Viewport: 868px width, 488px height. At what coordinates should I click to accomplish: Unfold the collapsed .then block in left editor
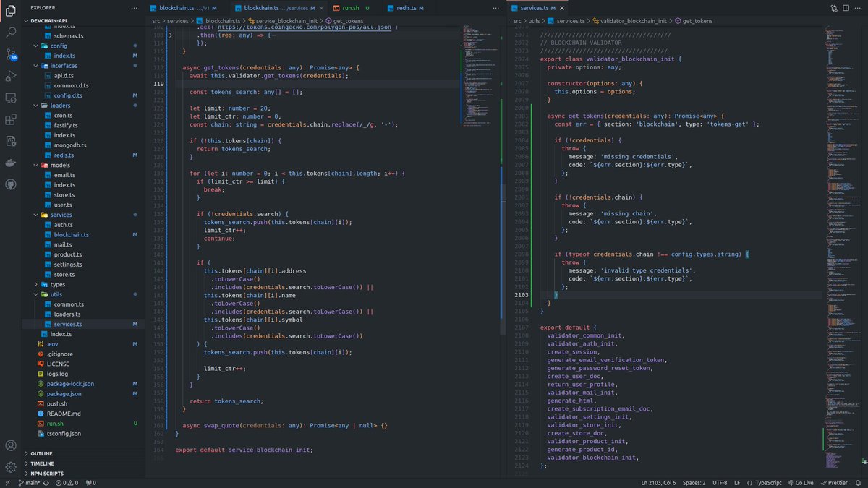[x=171, y=34]
